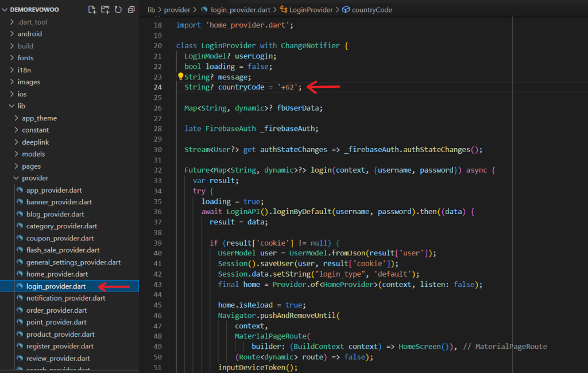
Task: Click the file icon beside app_provider.dart
Action: pos(20,190)
